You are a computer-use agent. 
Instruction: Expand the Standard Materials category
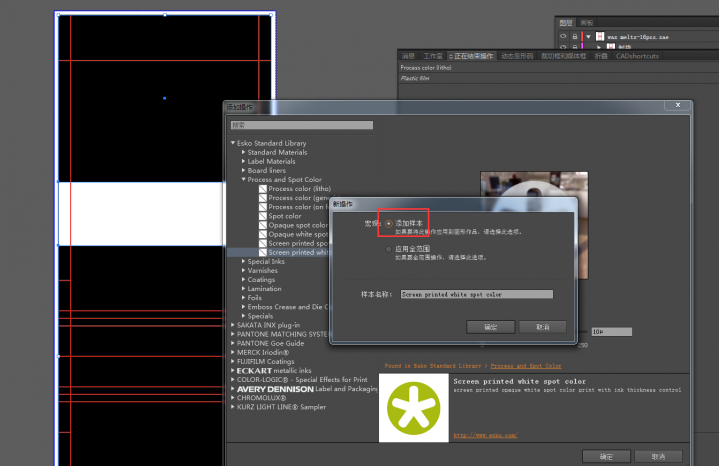coord(242,152)
